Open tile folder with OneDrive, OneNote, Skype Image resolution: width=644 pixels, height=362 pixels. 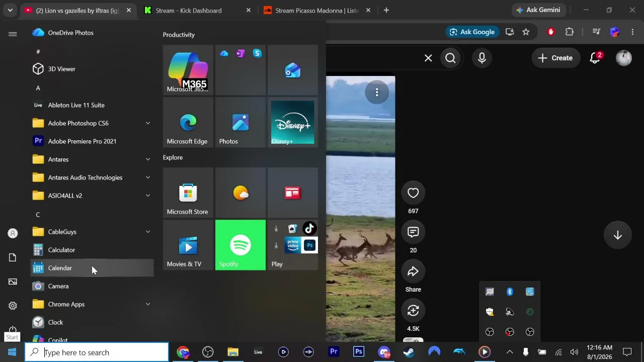pyautogui.click(x=240, y=70)
